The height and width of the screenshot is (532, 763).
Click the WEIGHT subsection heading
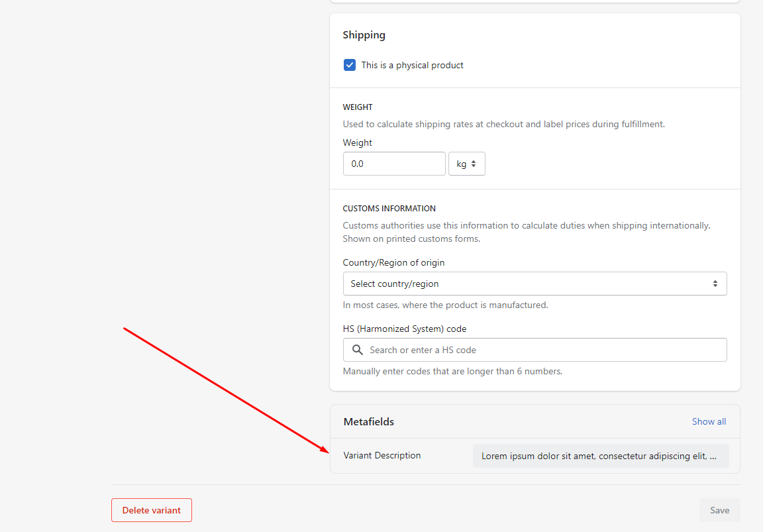(x=358, y=107)
